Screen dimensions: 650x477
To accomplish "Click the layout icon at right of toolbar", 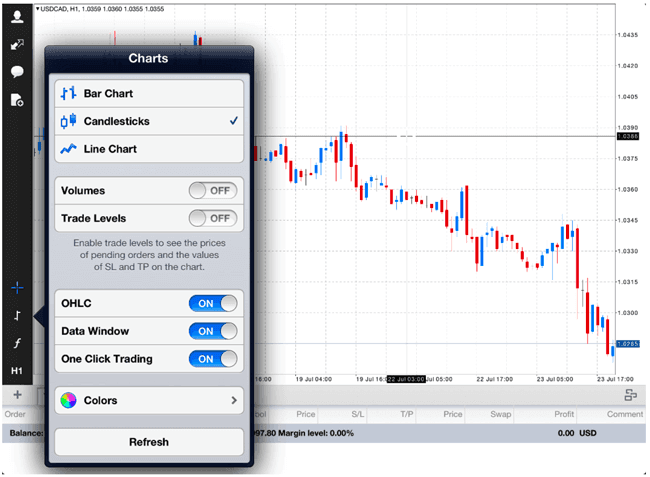I will point(630,395).
